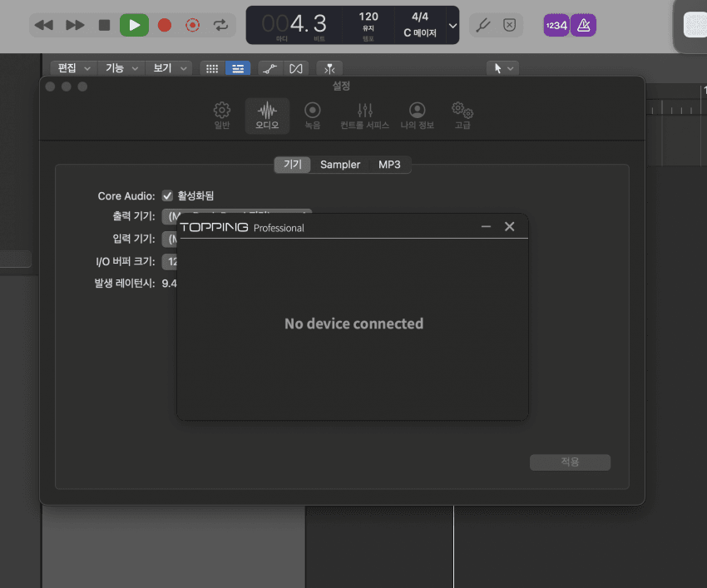Open the tuner icon
Viewport: 707px width, 588px height.
[x=482, y=25]
